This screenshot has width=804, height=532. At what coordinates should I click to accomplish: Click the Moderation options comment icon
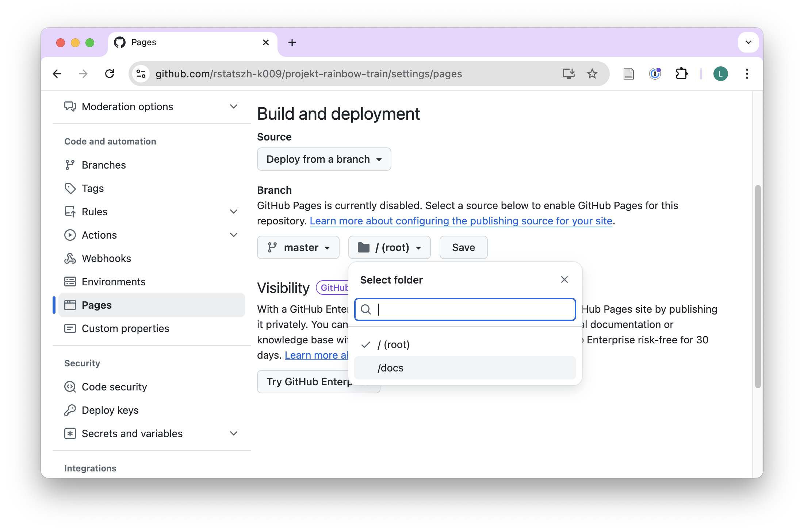[x=70, y=107]
